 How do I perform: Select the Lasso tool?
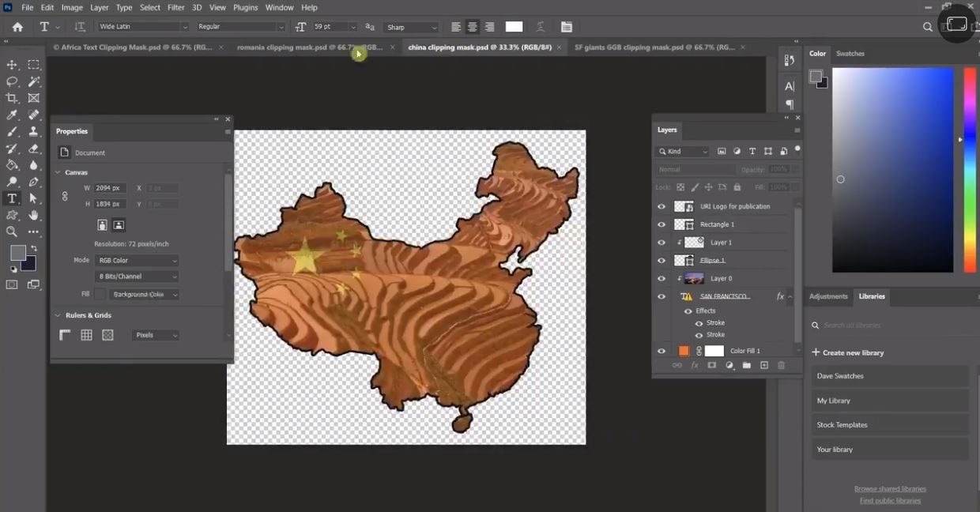(12, 81)
